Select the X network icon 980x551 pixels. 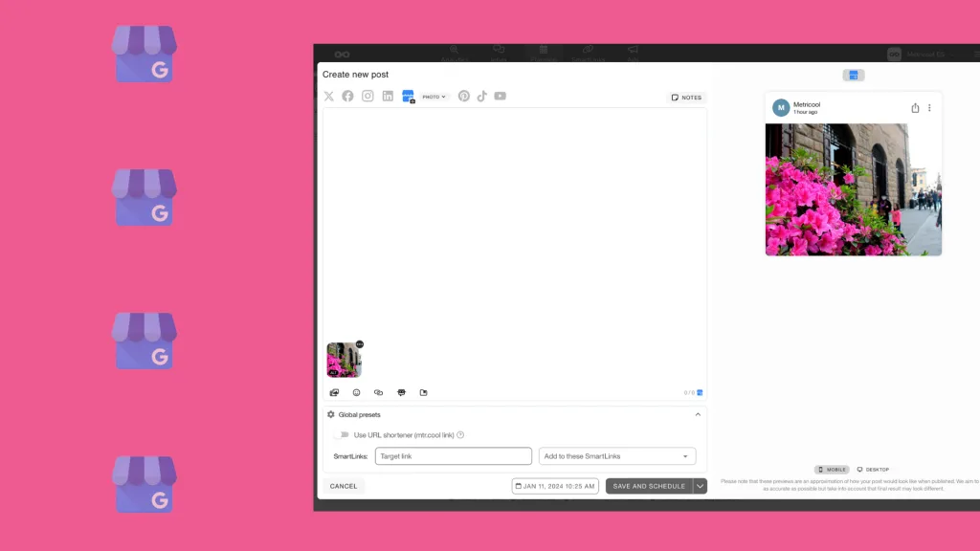(x=328, y=96)
